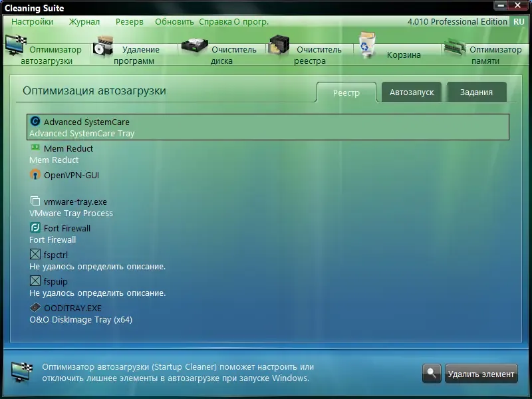Click the Удалить элемент button

pos(481,374)
